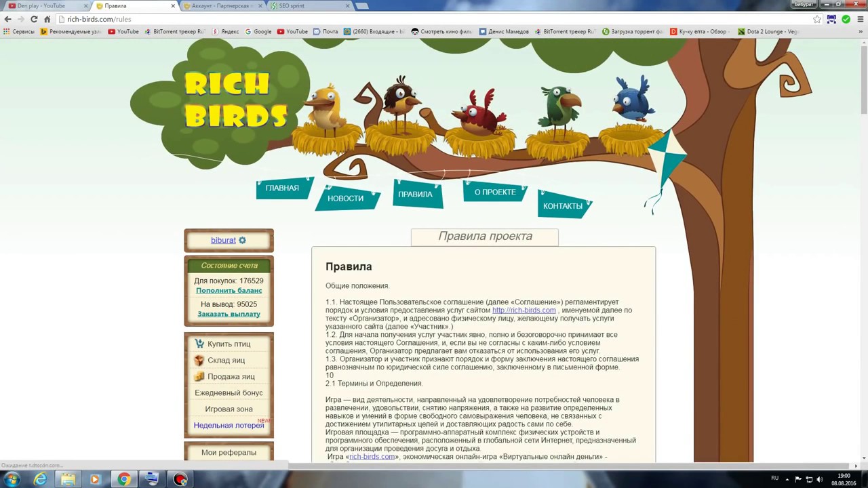Open Недельная лотерея in sidebar
Viewport: 868px width, 488px height.
click(x=229, y=425)
